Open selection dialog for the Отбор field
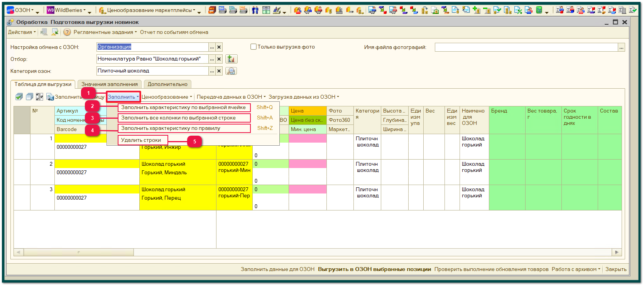The width and height of the screenshot is (644, 286). point(212,59)
